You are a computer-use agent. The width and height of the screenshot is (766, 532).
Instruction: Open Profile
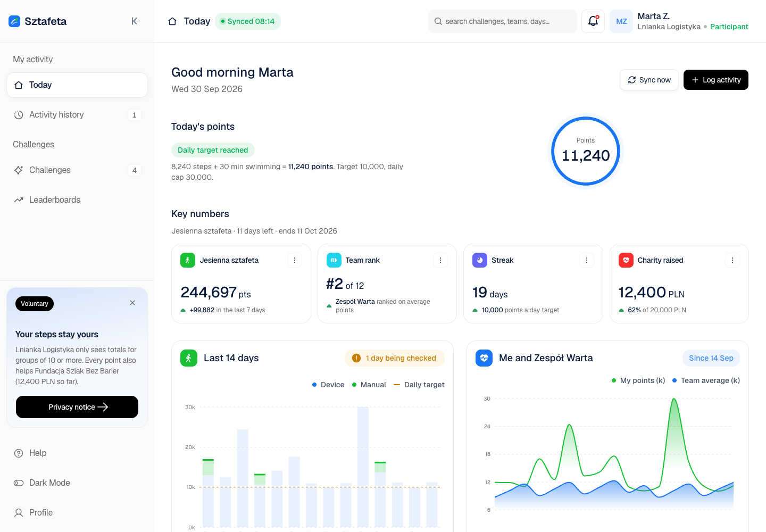(77, 512)
